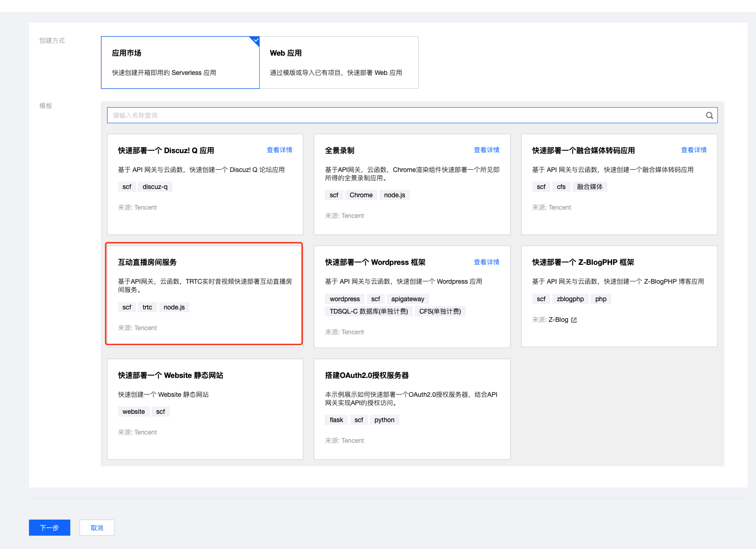Click the zblogphp tag
Screen dimensions: 756x549
pos(570,299)
